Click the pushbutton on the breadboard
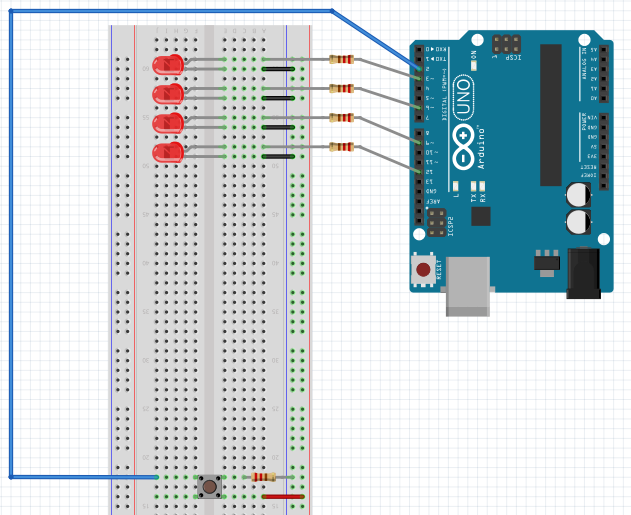The height and width of the screenshot is (515, 631). click(x=210, y=487)
